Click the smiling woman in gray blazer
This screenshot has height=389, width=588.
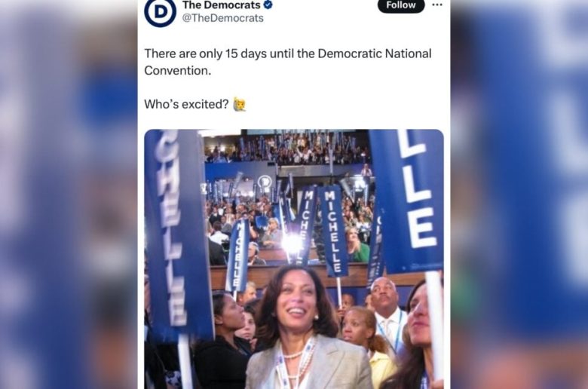[305, 328]
